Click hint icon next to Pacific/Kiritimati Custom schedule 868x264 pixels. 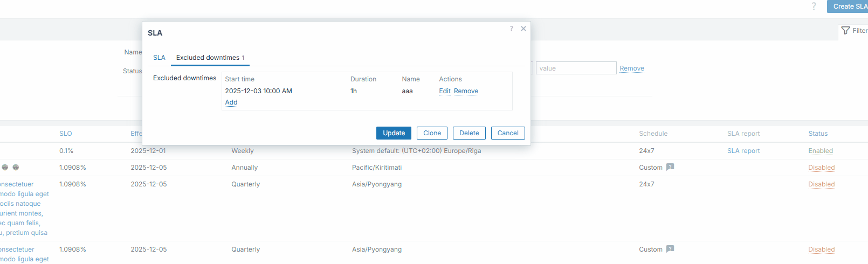coord(670,167)
